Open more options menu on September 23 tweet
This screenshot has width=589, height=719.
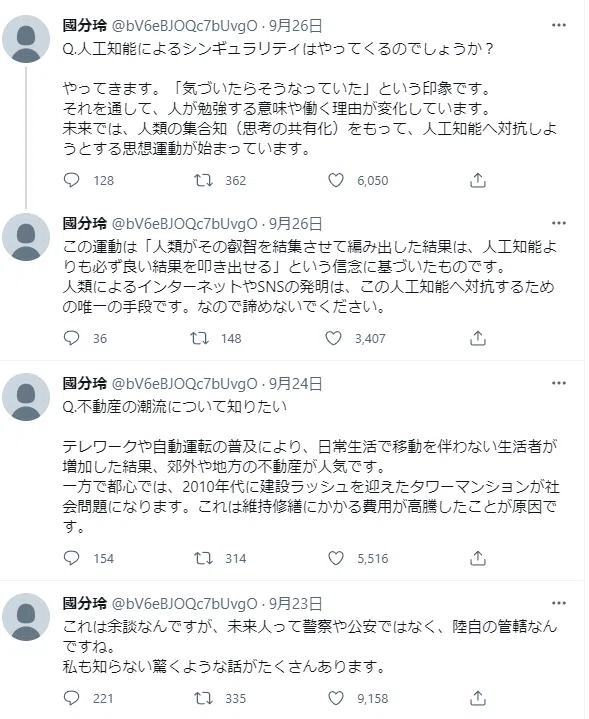pos(558,603)
